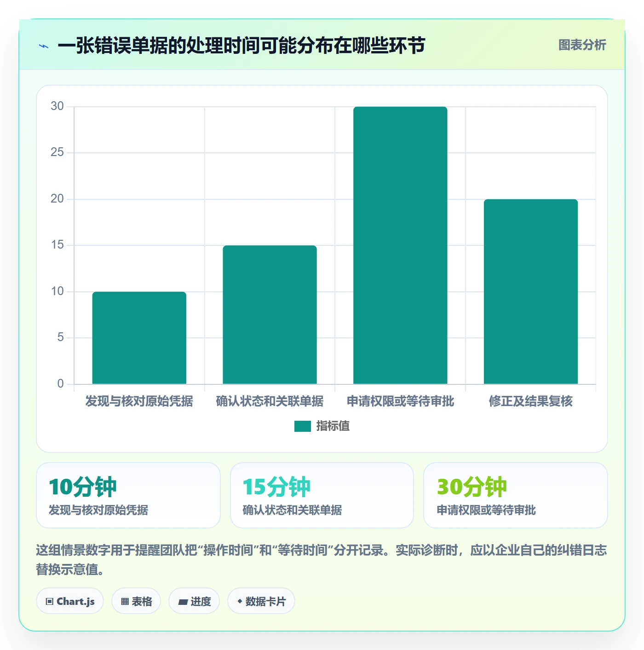Click the 发现与核对原始凭据 x-axis label

(x=139, y=401)
